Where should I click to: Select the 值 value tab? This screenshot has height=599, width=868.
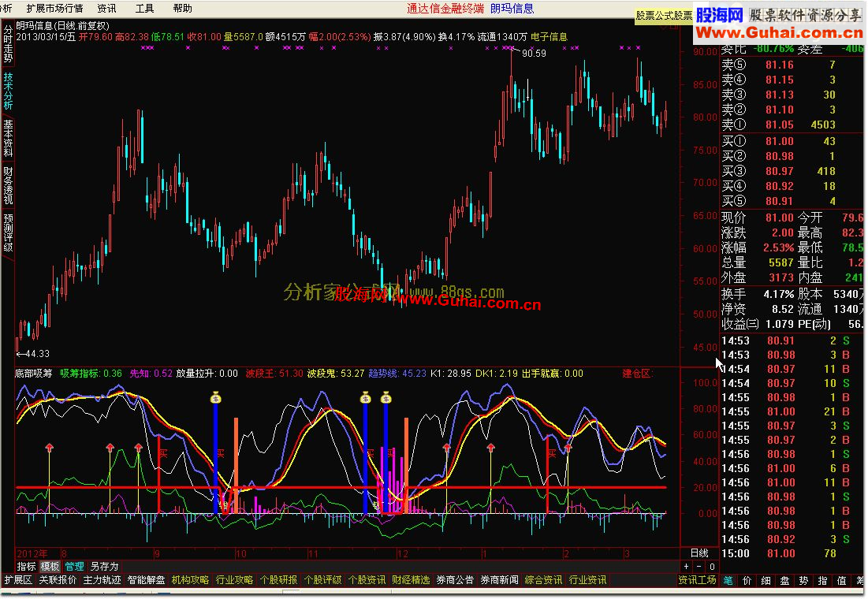pyautogui.click(x=841, y=580)
